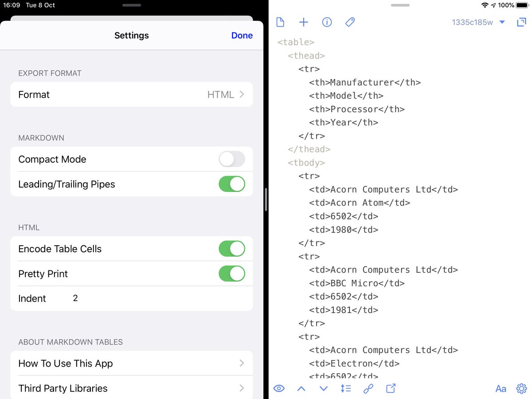Click the <th>Year</th> line

[344, 122]
